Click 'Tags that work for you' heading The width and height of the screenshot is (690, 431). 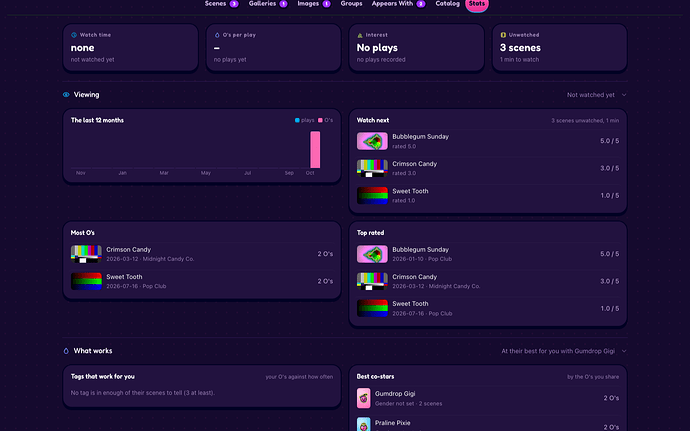click(x=103, y=376)
